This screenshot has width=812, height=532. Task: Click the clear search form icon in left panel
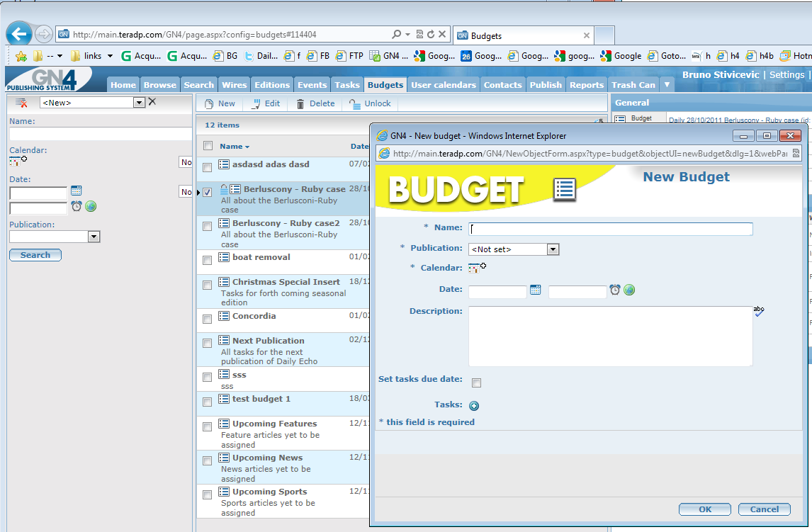(21, 103)
